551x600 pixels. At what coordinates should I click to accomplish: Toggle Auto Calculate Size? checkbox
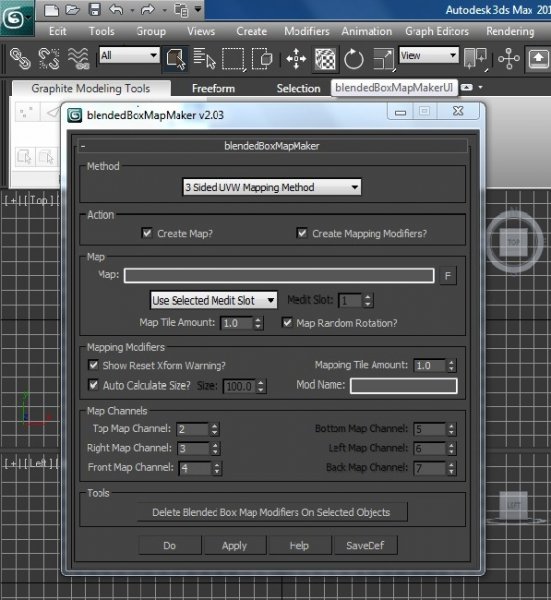[93, 385]
